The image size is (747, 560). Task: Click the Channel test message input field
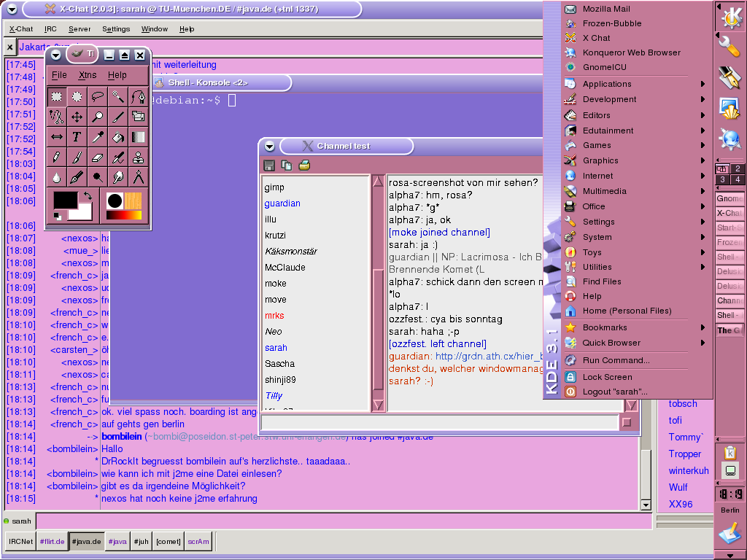pyautogui.click(x=440, y=422)
